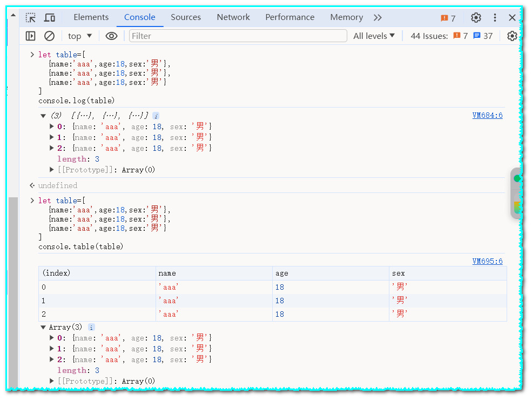This screenshot has width=532, height=400.
Task: Open the Performance tab
Action: [289, 17]
